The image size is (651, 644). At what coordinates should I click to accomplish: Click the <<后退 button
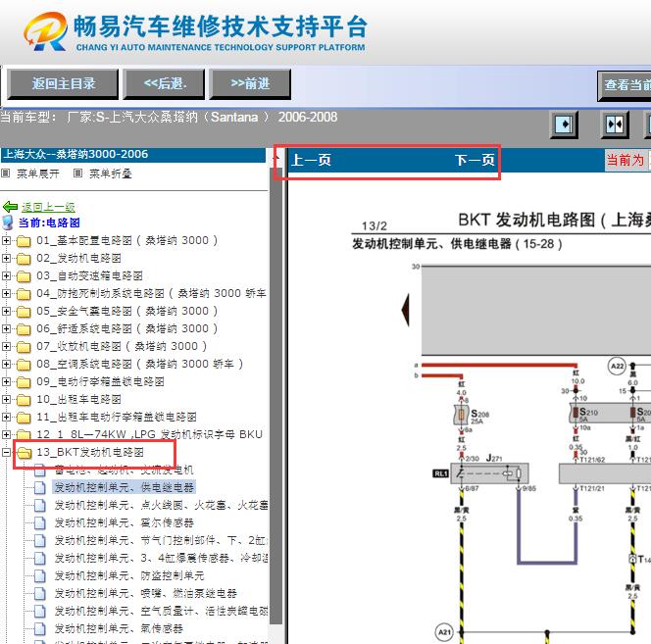(165, 84)
